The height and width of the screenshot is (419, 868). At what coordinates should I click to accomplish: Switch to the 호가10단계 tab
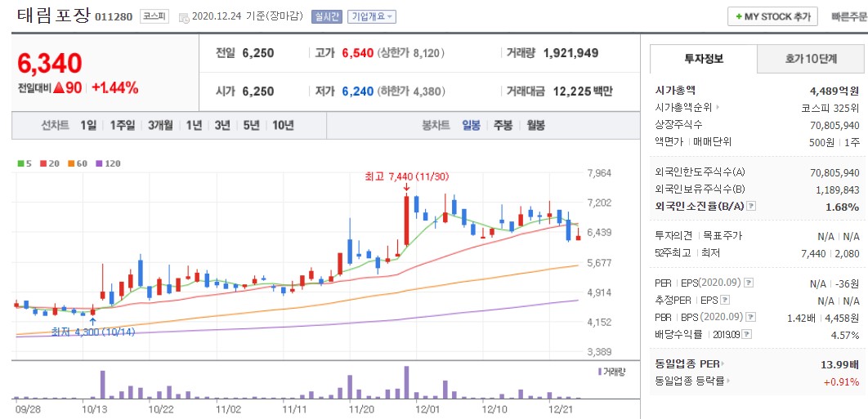click(811, 59)
